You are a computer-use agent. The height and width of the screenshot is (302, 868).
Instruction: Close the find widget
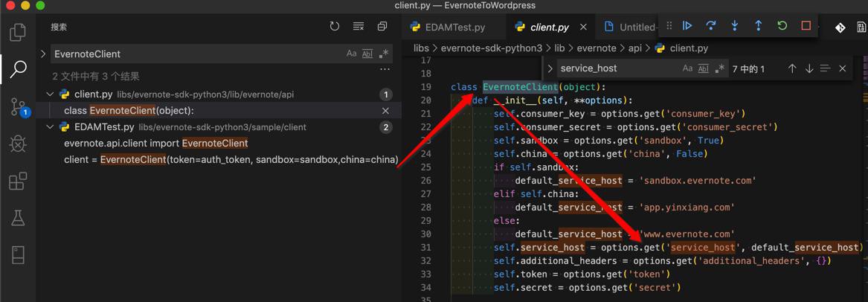point(843,68)
